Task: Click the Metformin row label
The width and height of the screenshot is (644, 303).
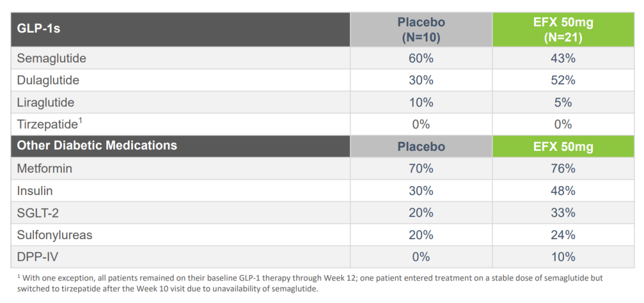Action: (44, 169)
